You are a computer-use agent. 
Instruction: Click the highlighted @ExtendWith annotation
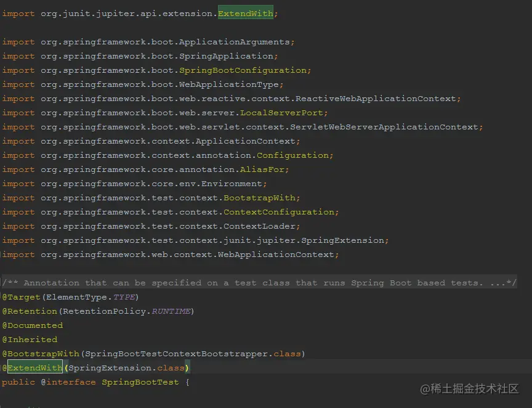32,368
